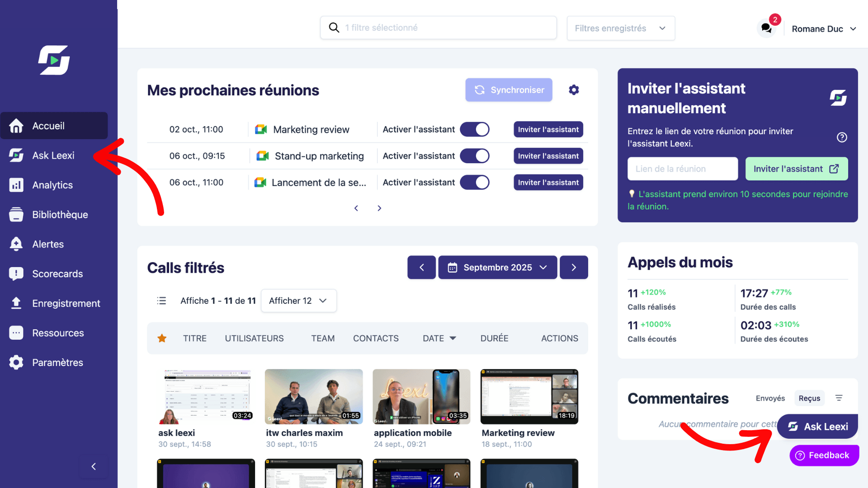Toggle the assistant for Stand-up marketing
This screenshot has width=868, height=488.
point(475,156)
